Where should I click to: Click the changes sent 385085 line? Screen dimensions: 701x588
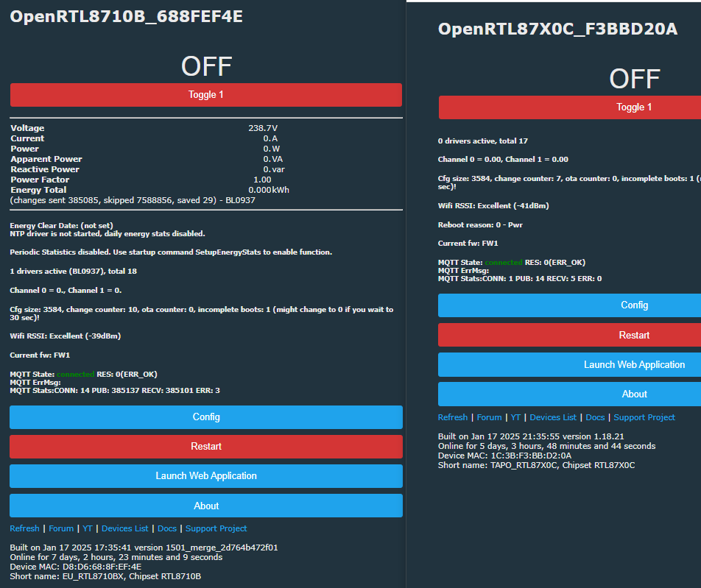[x=133, y=200]
